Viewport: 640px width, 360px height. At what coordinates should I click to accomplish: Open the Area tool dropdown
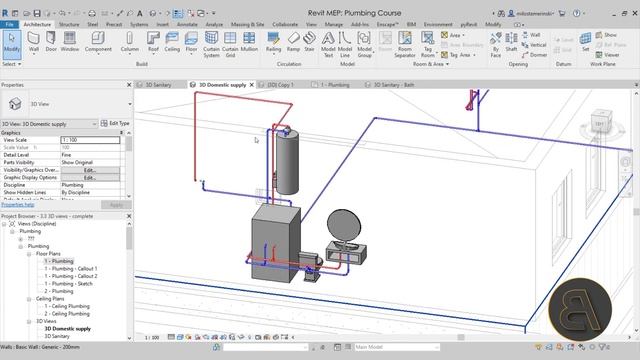click(x=463, y=36)
